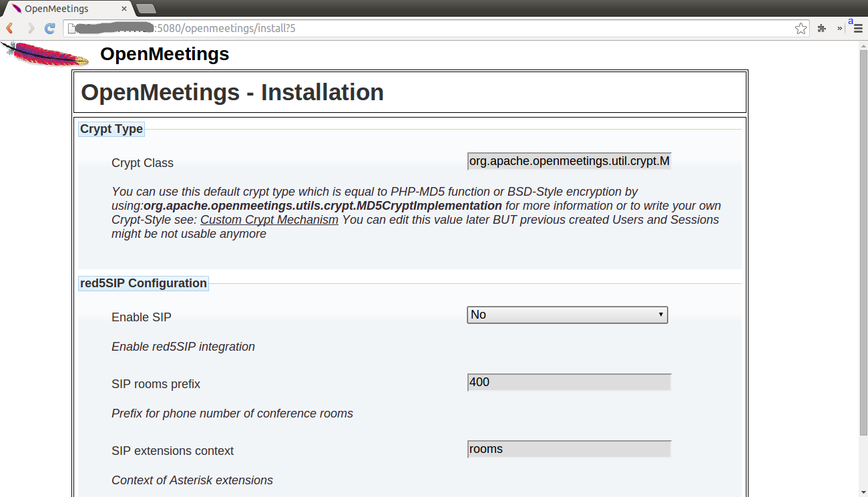Click the 'Crypt Type' section legend
Viewport: 868px width, 497px height.
[x=112, y=129]
